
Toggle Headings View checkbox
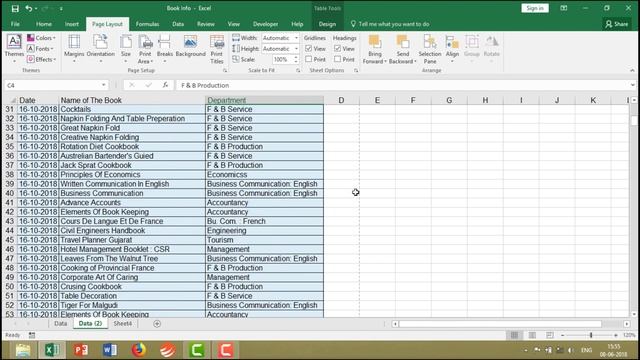click(338, 49)
